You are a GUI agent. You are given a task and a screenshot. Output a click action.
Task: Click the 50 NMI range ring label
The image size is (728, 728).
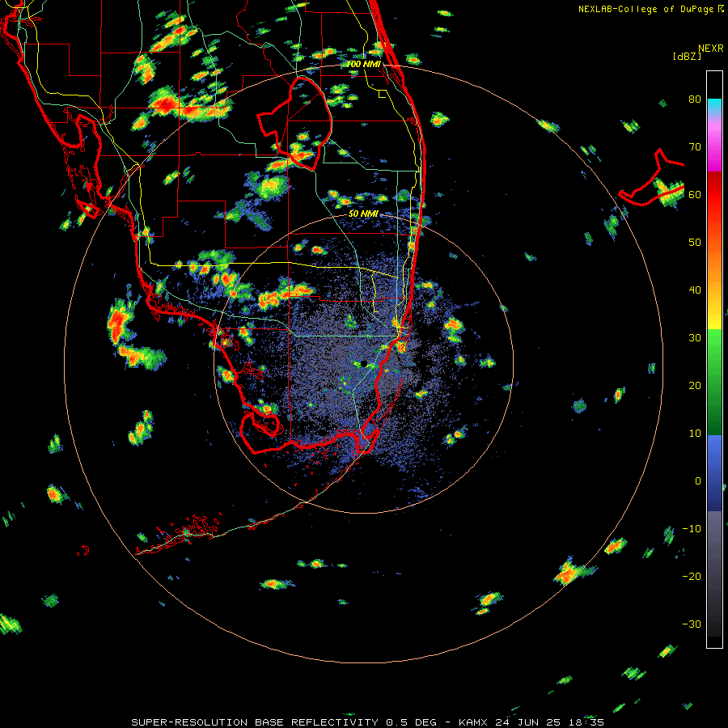[x=363, y=214]
